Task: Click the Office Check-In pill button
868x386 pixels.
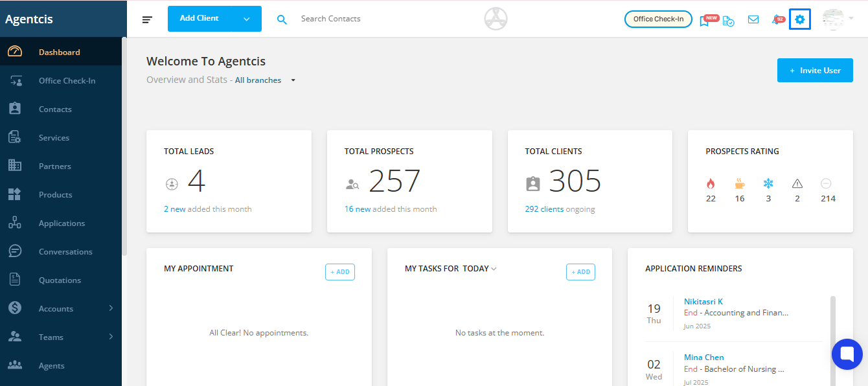Action: click(x=658, y=19)
